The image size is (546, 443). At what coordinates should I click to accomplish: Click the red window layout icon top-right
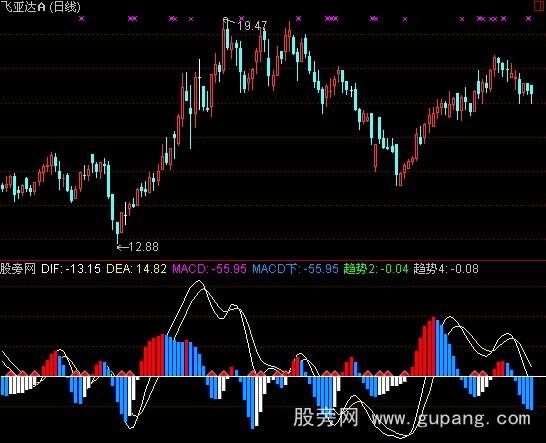tap(539, 6)
